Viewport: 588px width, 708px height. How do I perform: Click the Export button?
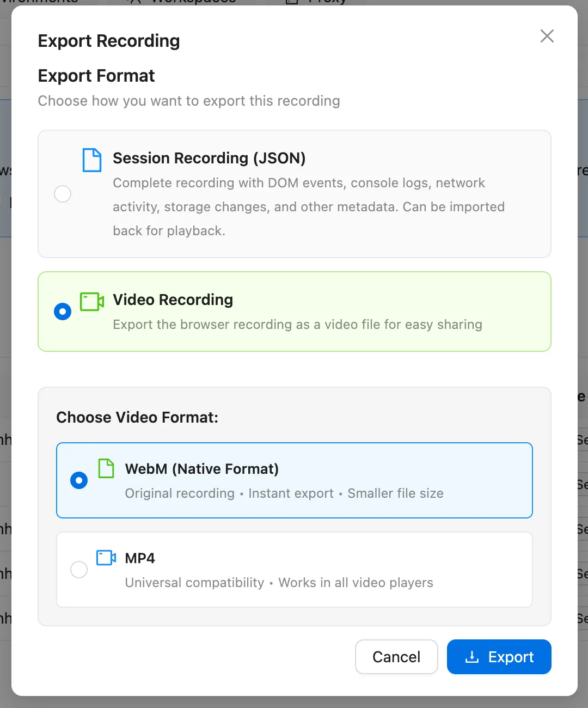(499, 657)
